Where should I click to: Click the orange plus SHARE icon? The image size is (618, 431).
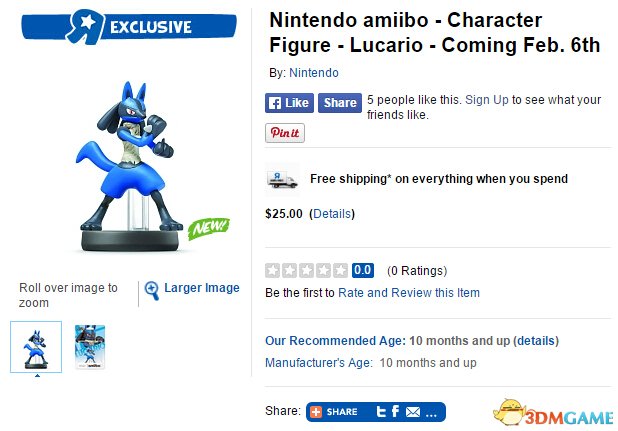[x=316, y=411]
